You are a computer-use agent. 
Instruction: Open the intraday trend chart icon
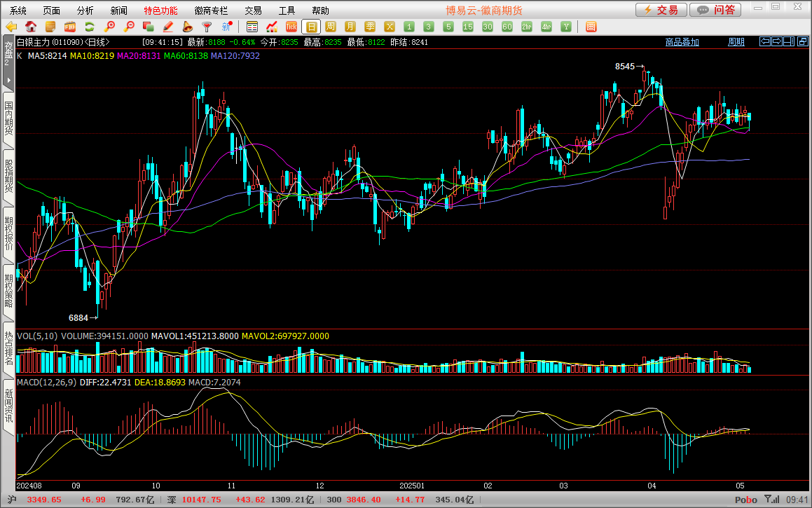pos(272,27)
